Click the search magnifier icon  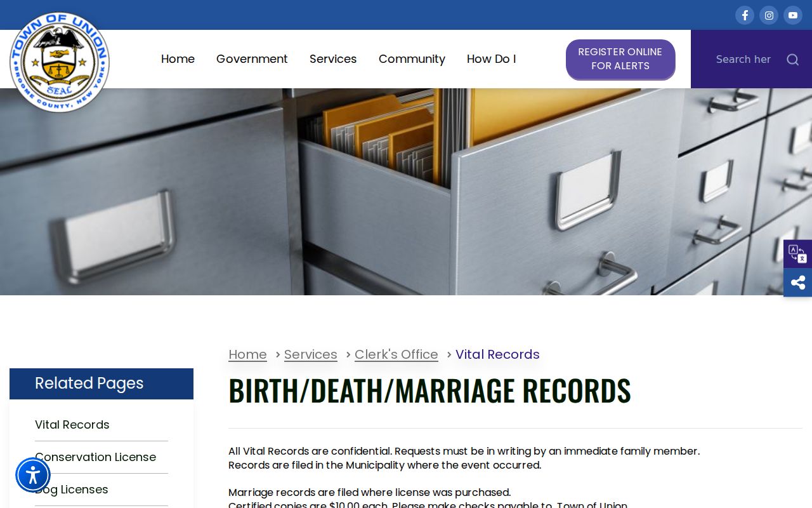point(792,59)
